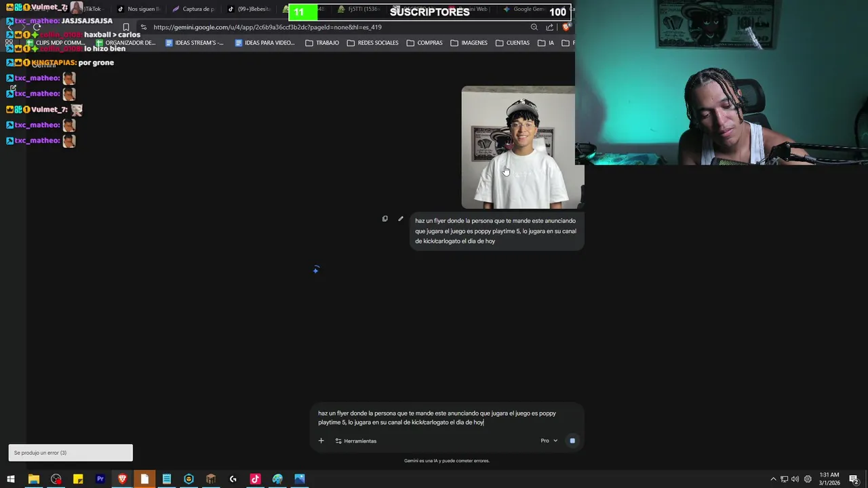Expand the CUENTAS bookmarks folder

(x=513, y=43)
